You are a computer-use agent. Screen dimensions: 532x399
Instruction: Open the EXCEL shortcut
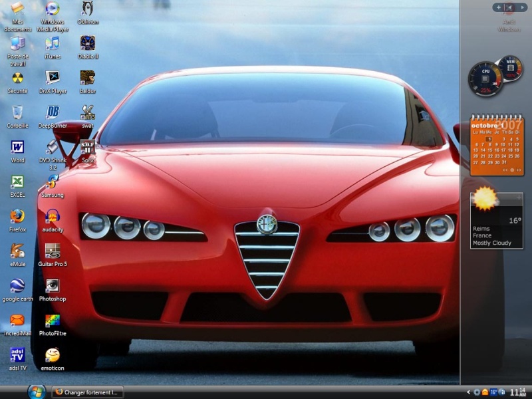18,187
